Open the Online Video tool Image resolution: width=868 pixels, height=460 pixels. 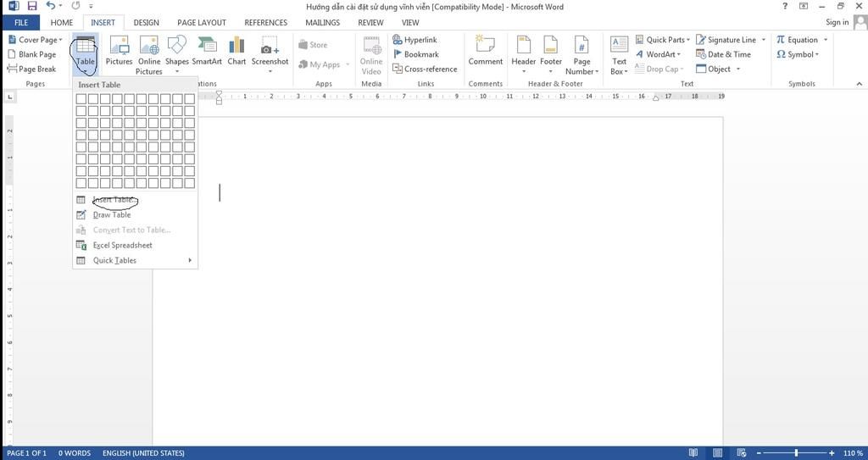click(x=371, y=55)
